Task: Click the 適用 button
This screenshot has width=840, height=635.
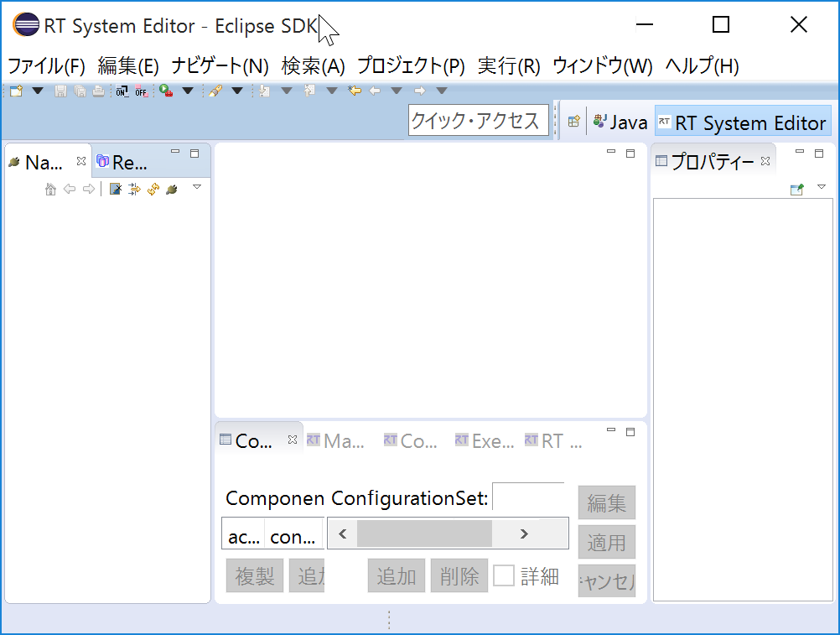Action: [x=607, y=542]
